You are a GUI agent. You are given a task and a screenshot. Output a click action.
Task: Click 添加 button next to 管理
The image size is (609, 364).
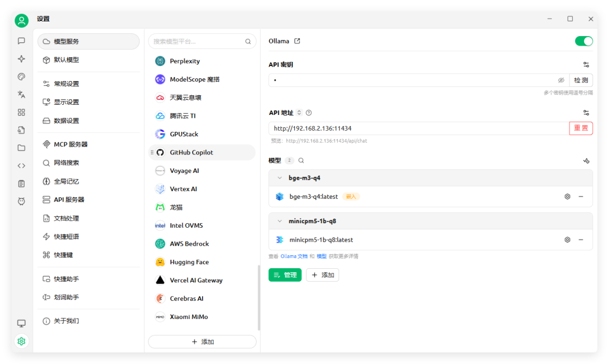coord(323,275)
